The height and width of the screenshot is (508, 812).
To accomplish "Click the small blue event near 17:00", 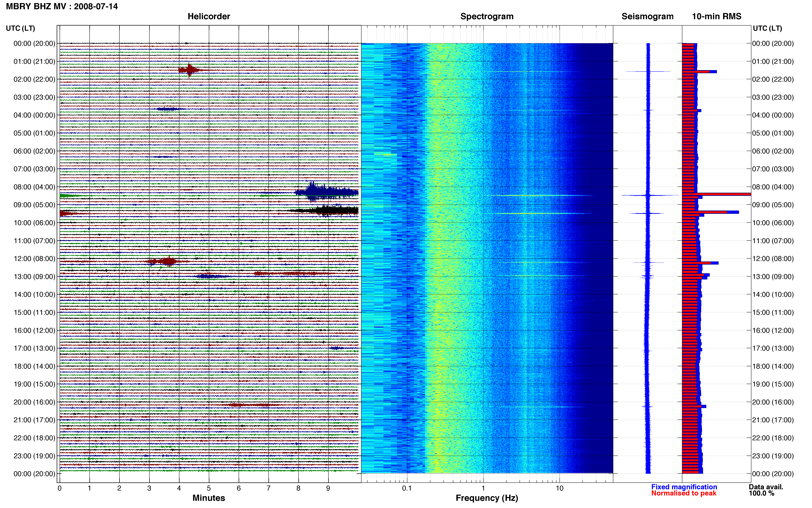I will pos(336,348).
